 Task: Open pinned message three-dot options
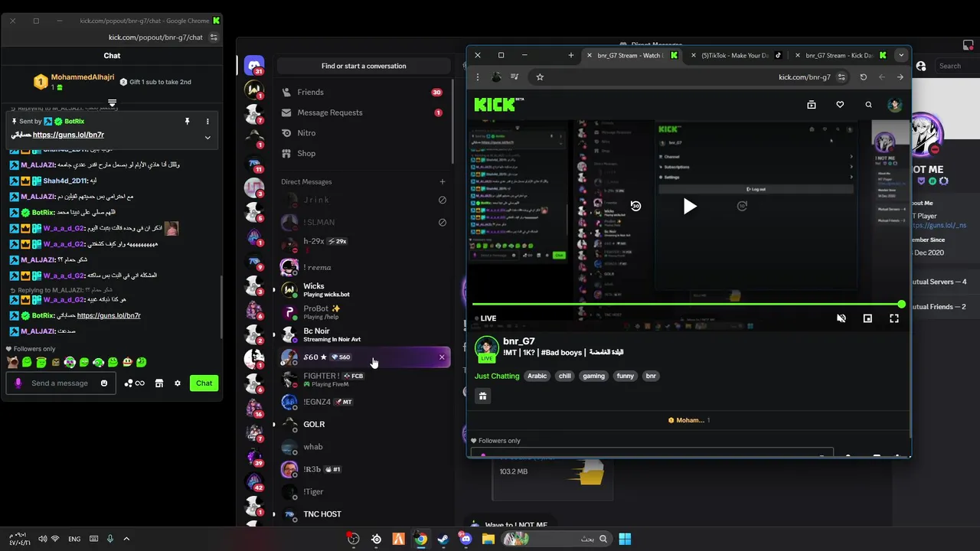point(207,122)
